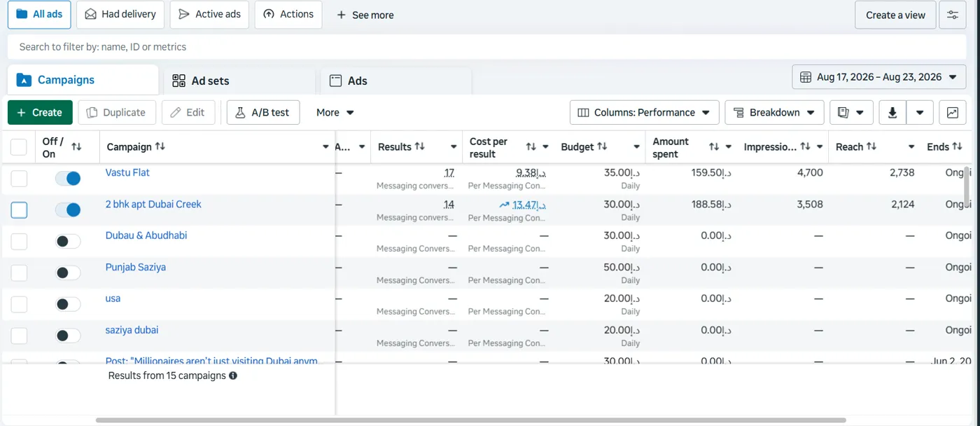Select the 2 bhk apt Dubai Creek checkbox
This screenshot has height=426, width=980.
click(x=19, y=210)
